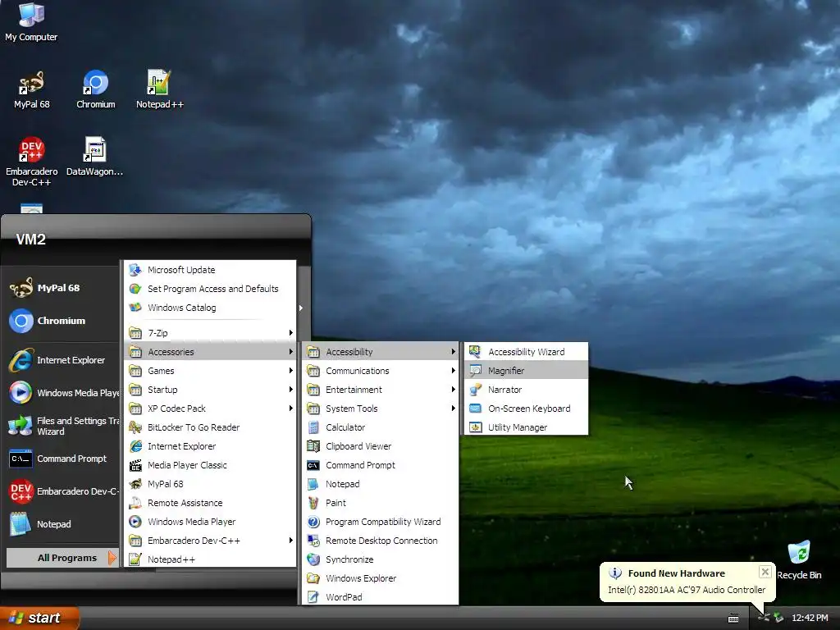Open On-Screen Keyboard
Viewport: 840px width, 630px height.
(x=526, y=409)
